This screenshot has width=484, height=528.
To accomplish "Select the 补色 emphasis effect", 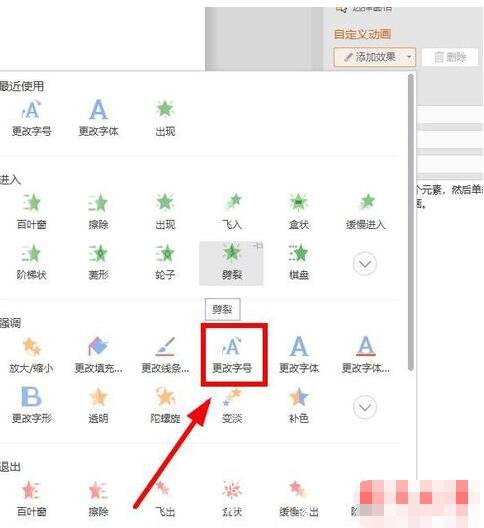I will coord(298,406).
